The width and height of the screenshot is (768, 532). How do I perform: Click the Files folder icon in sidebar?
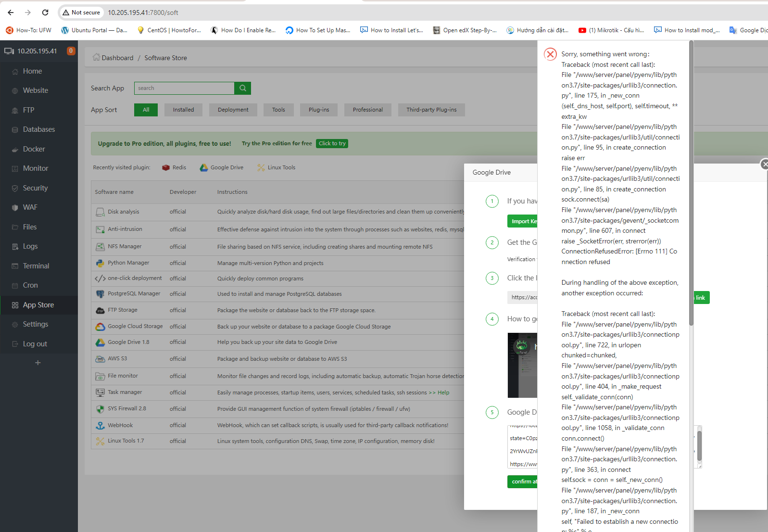(x=15, y=227)
